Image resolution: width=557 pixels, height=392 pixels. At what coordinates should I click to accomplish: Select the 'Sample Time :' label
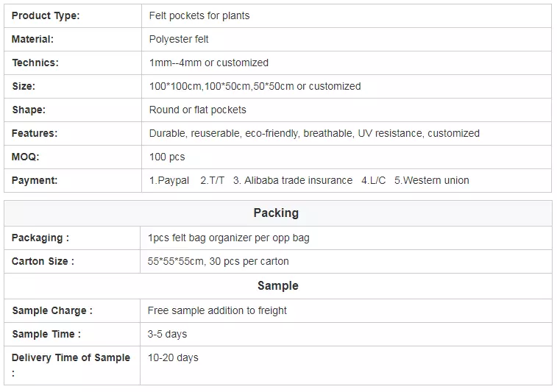point(46,334)
